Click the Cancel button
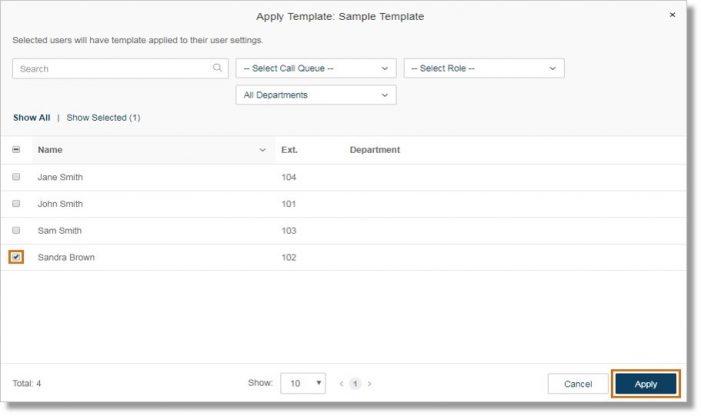Screen dimensions: 701x416 [578, 384]
